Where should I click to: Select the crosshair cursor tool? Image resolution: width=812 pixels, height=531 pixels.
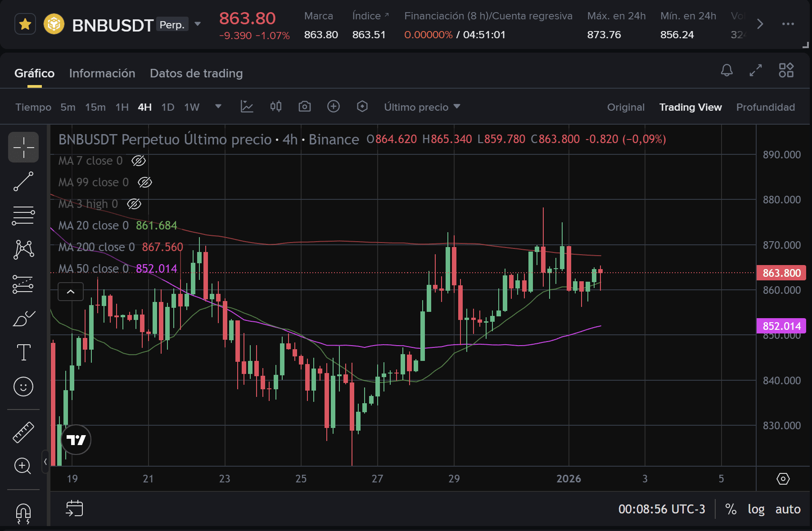(x=23, y=147)
